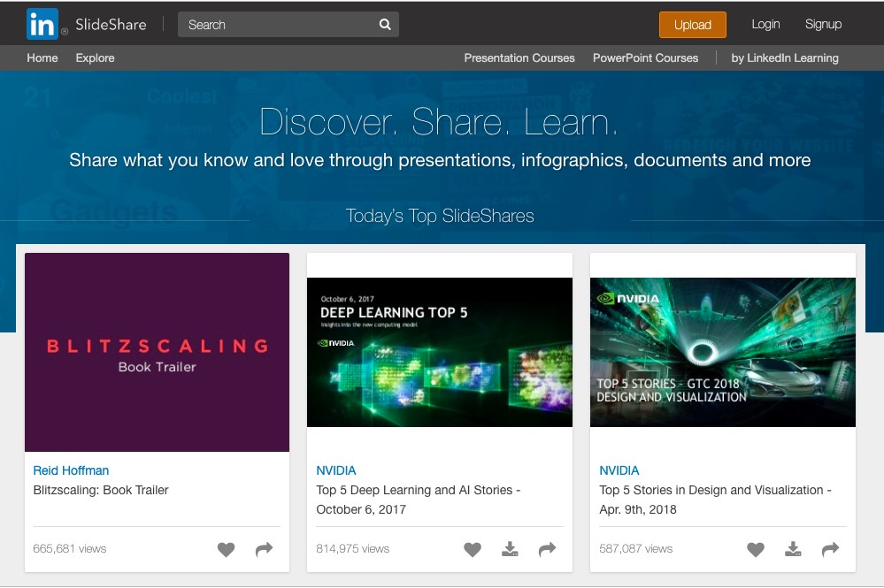This screenshot has width=884, height=588.
Task: Click the 665,681 views count
Action: [69, 548]
